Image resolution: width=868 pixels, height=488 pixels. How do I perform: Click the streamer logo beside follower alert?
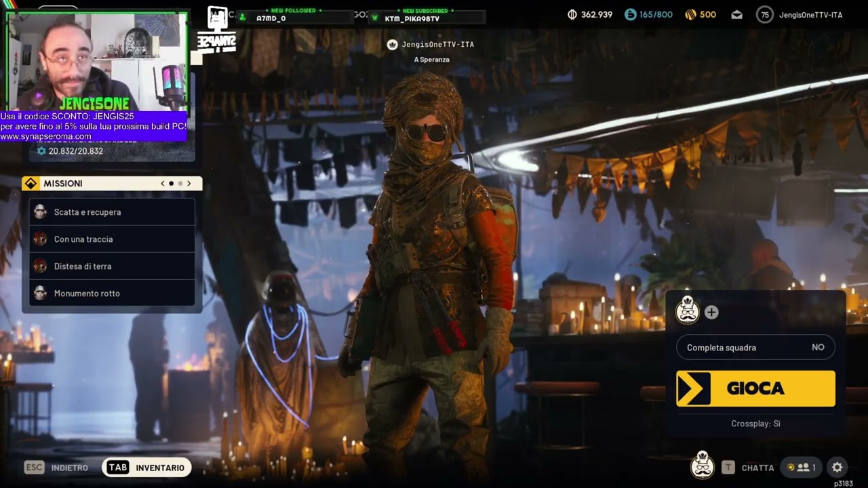pos(218,28)
